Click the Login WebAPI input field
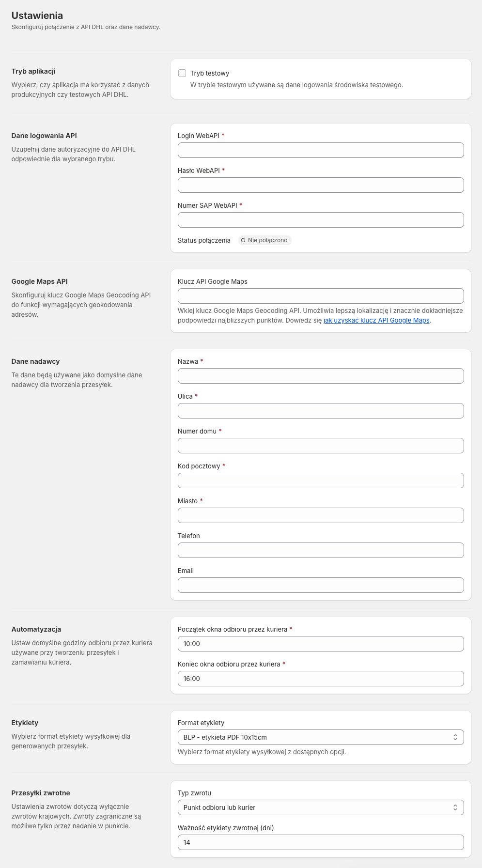482x868 pixels. 320,150
